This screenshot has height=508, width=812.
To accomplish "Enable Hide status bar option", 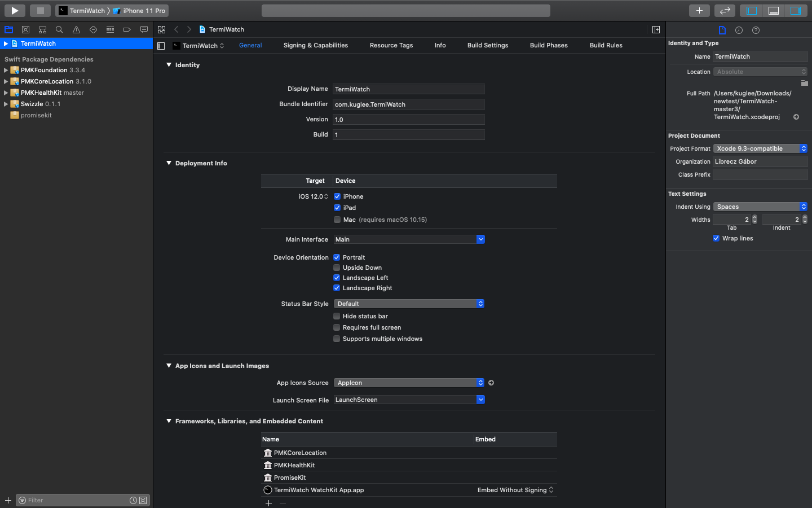I will 337,316.
